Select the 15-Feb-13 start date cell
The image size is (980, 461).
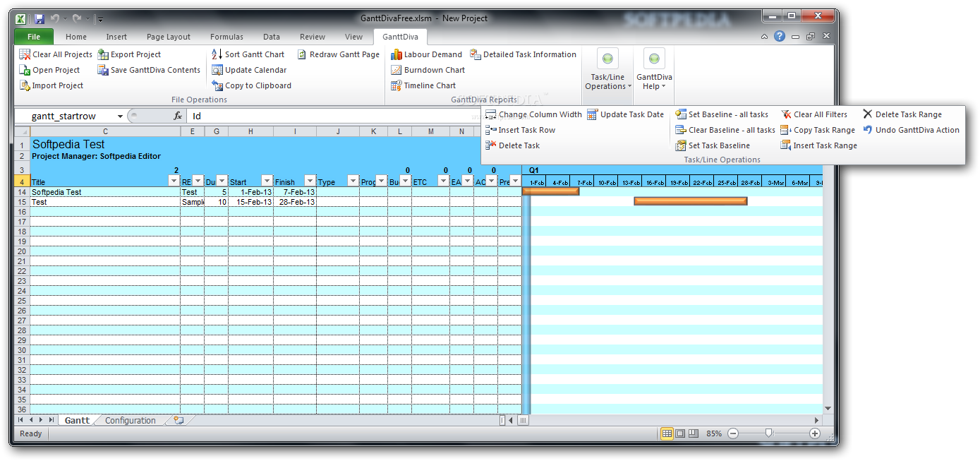click(x=250, y=202)
